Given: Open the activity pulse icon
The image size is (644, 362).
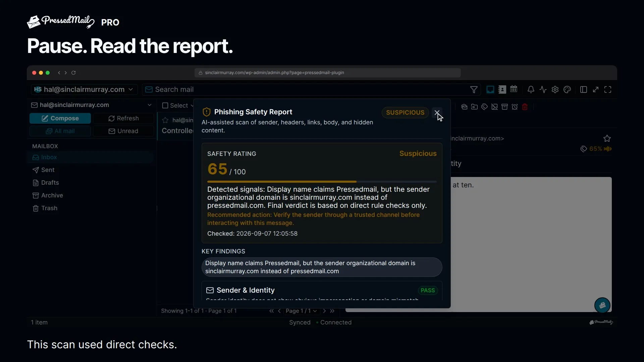Looking at the screenshot, I should coord(543,89).
